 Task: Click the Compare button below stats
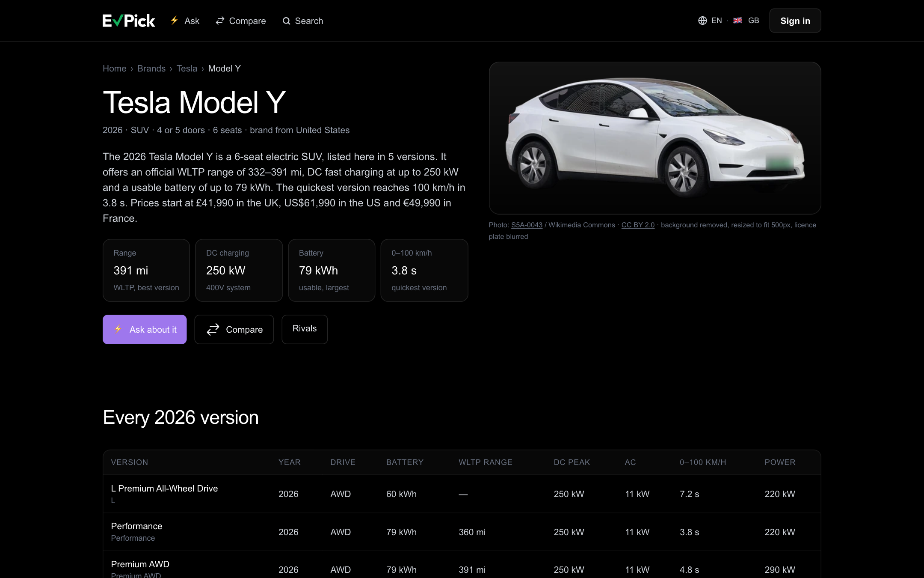[x=234, y=329]
